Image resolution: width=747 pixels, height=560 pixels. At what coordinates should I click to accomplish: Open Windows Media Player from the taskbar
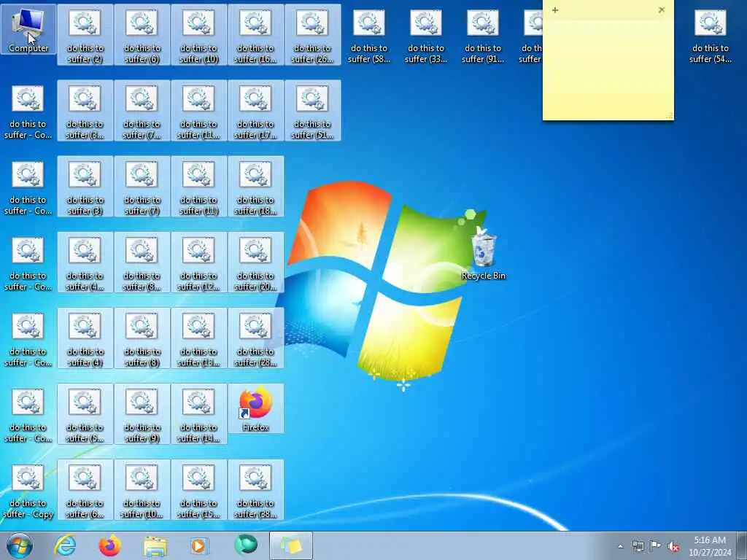199,545
